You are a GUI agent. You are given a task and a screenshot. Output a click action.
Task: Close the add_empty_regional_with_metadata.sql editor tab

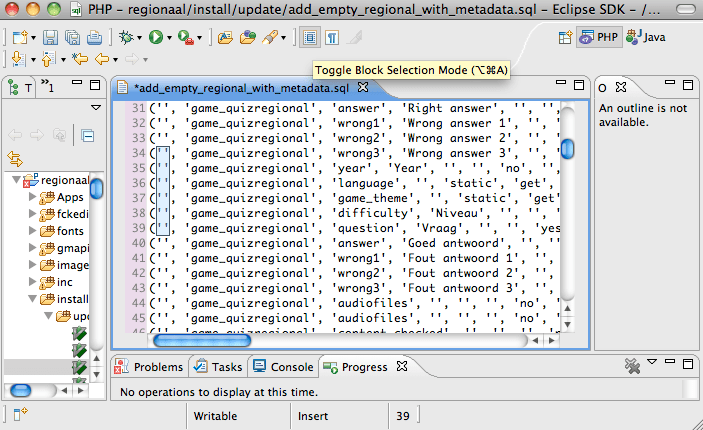point(363,87)
